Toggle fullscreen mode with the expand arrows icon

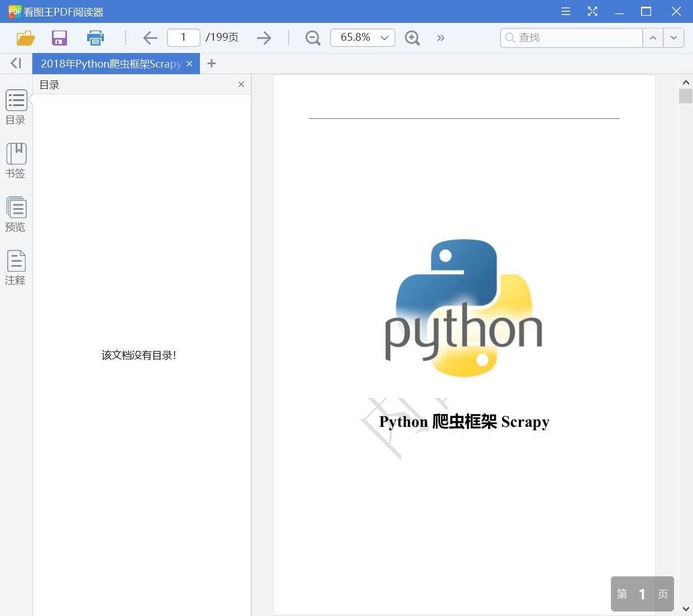(x=592, y=11)
